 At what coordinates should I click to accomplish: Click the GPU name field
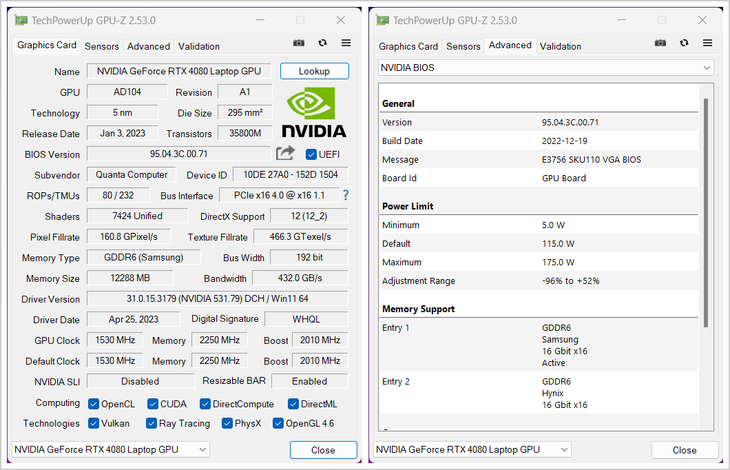[x=179, y=71]
